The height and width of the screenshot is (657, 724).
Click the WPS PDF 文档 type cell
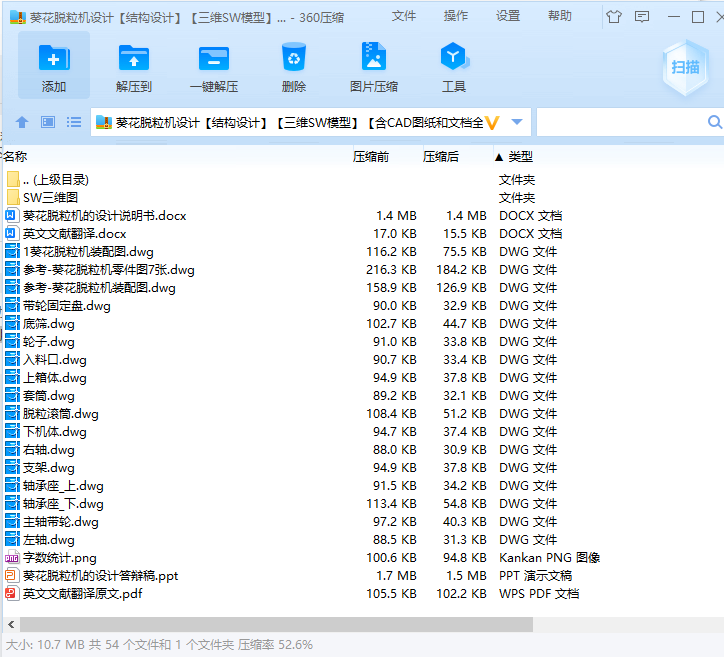[539, 594]
